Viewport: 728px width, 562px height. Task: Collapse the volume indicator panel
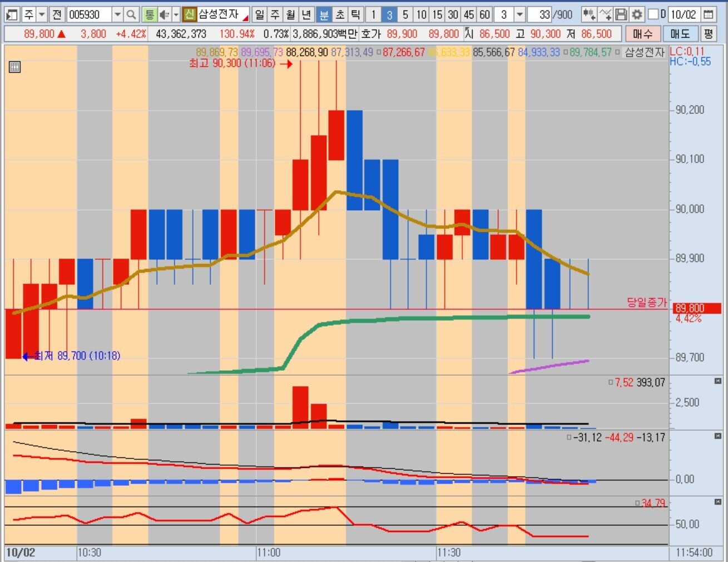click(x=717, y=381)
